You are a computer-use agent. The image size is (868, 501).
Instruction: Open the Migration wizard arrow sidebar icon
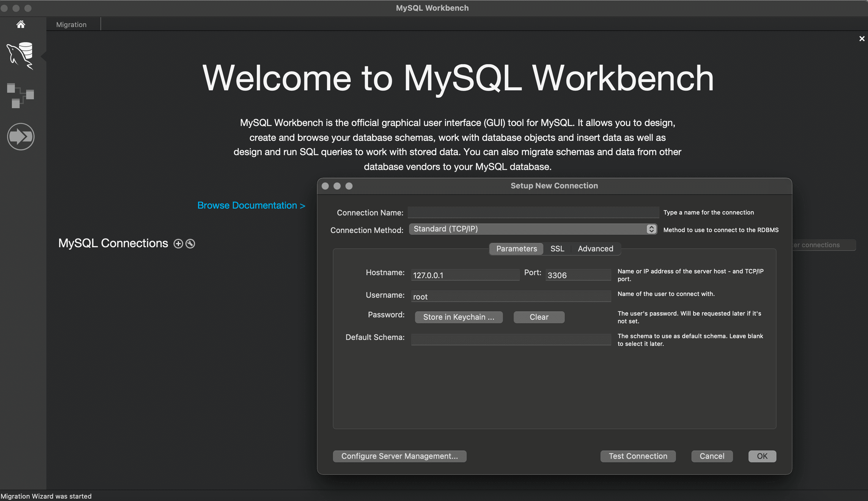coord(21,137)
